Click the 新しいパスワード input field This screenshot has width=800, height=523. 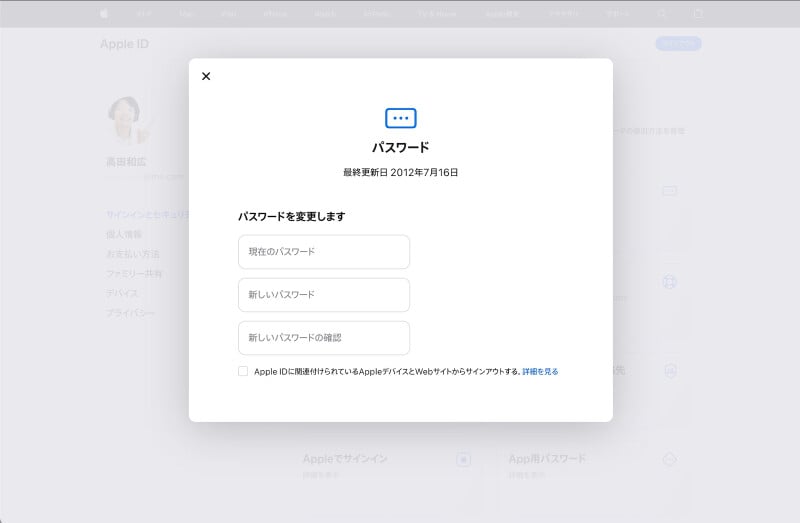[x=324, y=295]
